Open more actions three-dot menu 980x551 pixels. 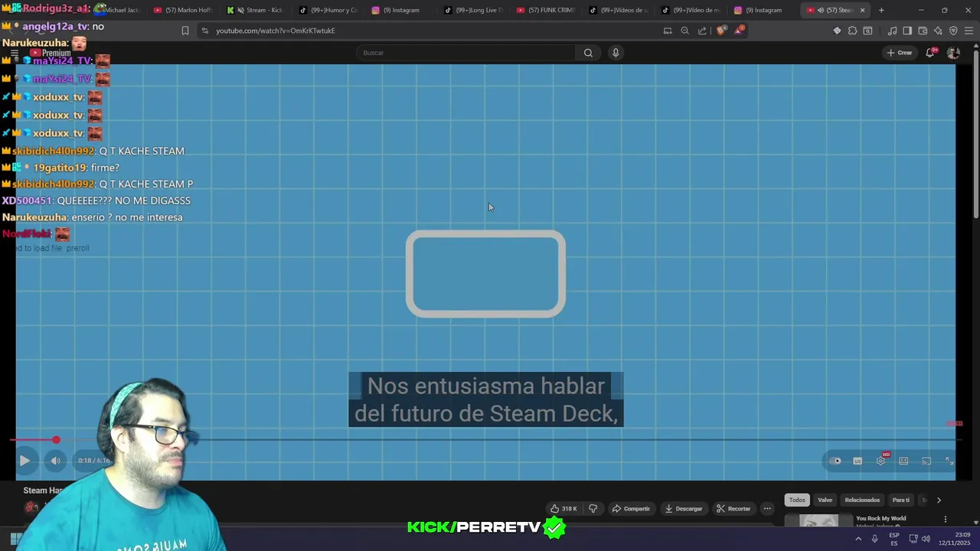point(767,508)
